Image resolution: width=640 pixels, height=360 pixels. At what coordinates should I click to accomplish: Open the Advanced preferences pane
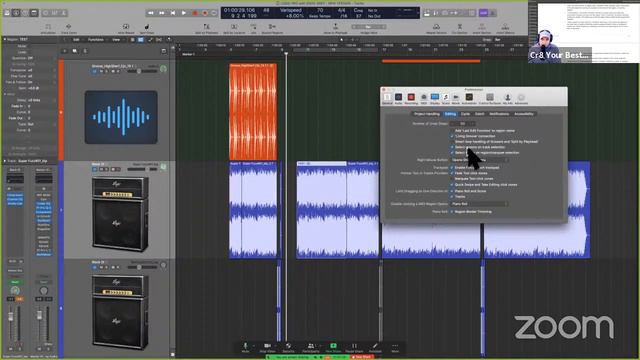click(521, 98)
